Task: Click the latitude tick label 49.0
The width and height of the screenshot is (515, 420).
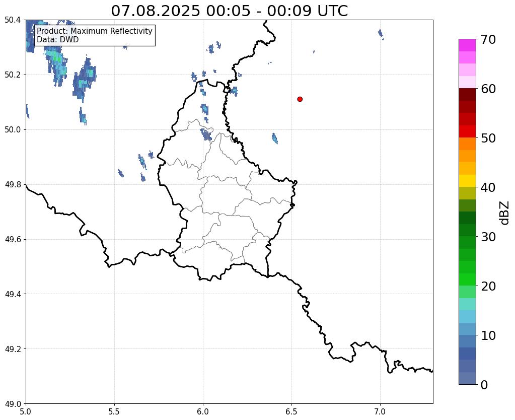Action: 13,404
